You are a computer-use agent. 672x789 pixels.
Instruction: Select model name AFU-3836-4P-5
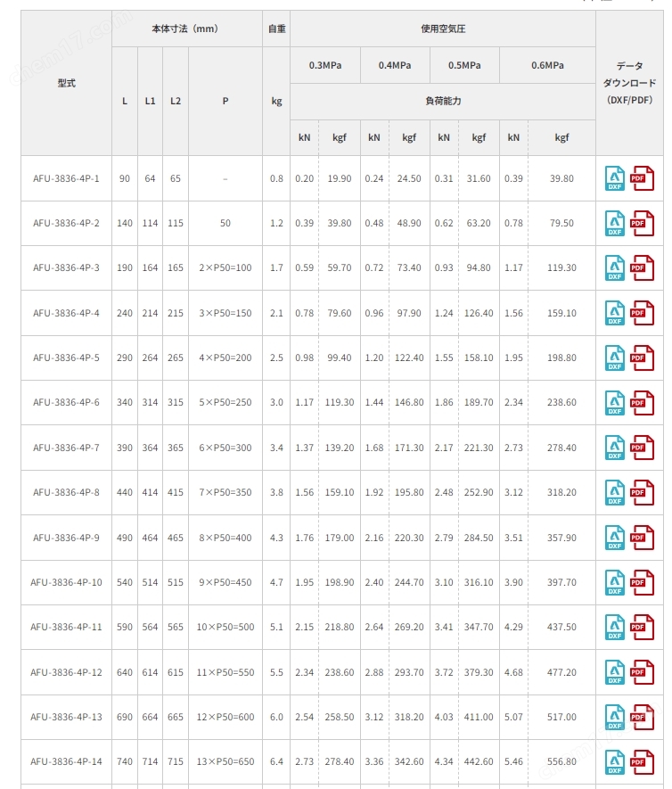point(66,358)
